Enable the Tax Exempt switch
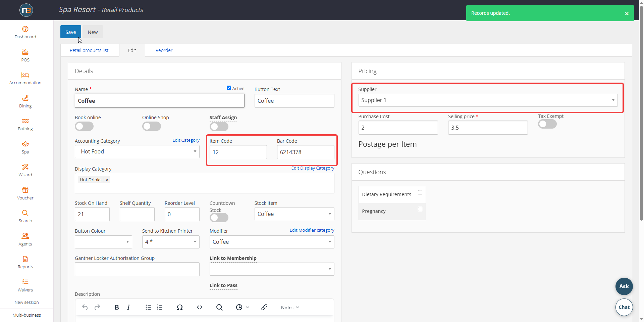The image size is (644, 322). click(x=547, y=124)
